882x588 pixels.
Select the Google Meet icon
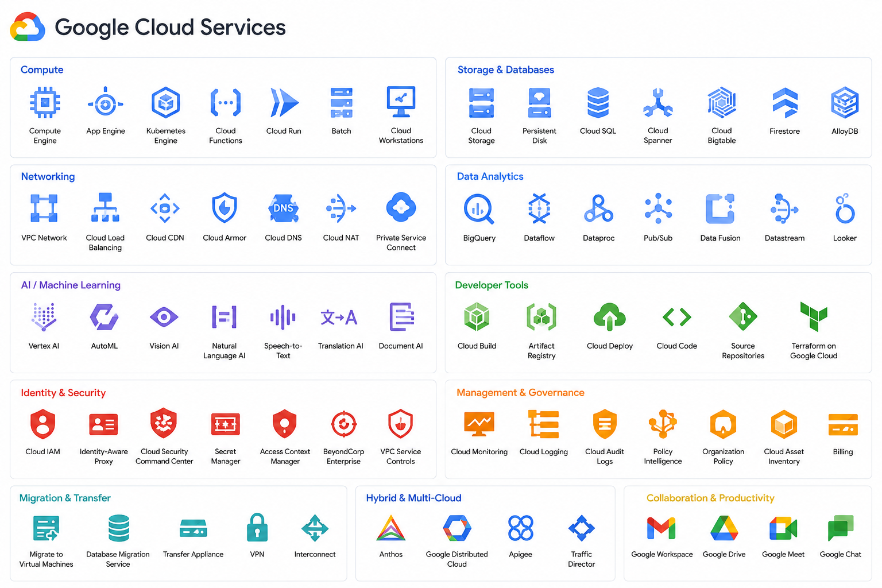click(x=783, y=528)
